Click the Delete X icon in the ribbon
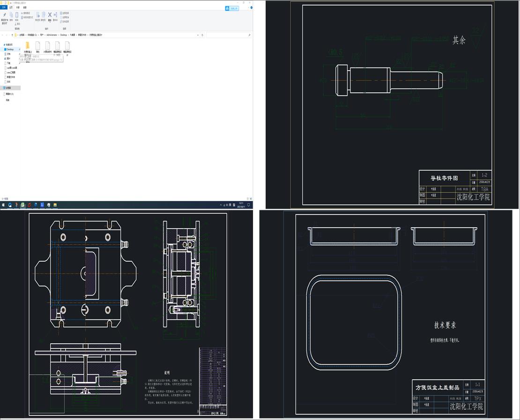 click(50, 15)
